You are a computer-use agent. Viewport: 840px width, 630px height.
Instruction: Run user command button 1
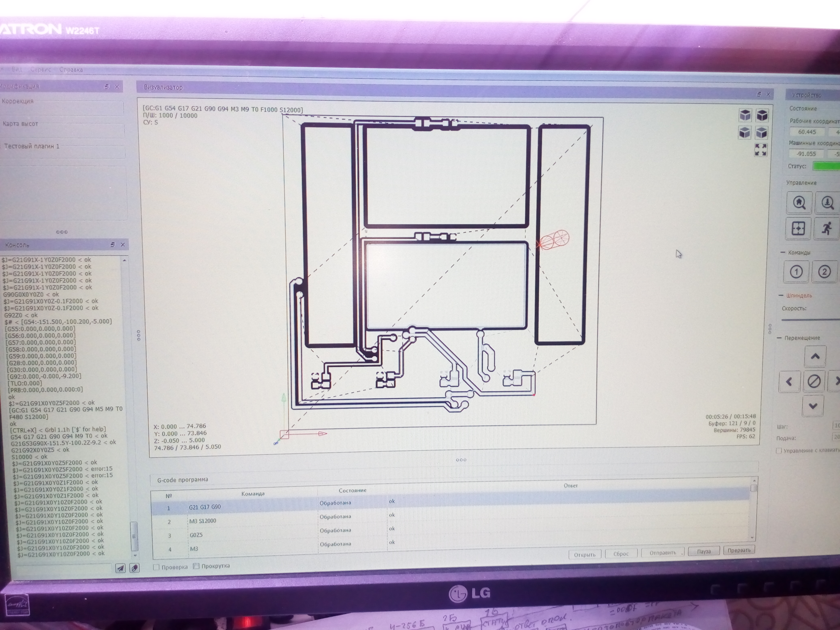pos(796,272)
